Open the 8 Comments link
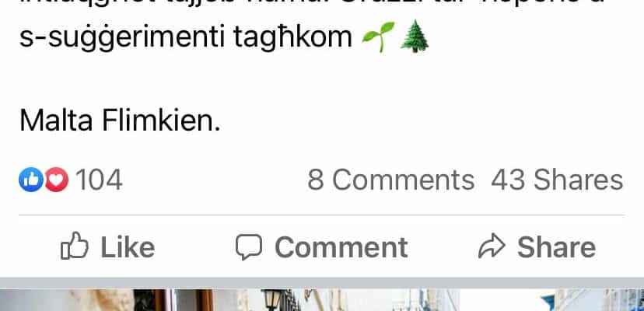 click(x=390, y=180)
